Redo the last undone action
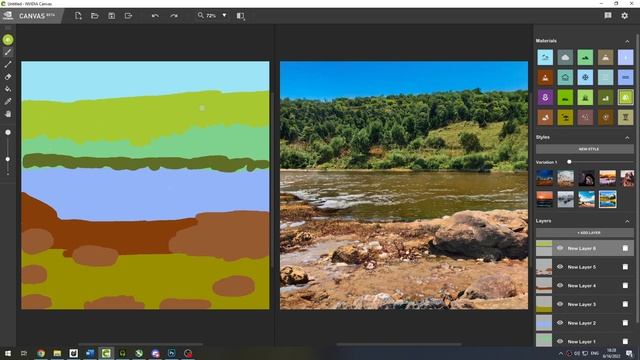The width and height of the screenshot is (640, 360). point(174,16)
